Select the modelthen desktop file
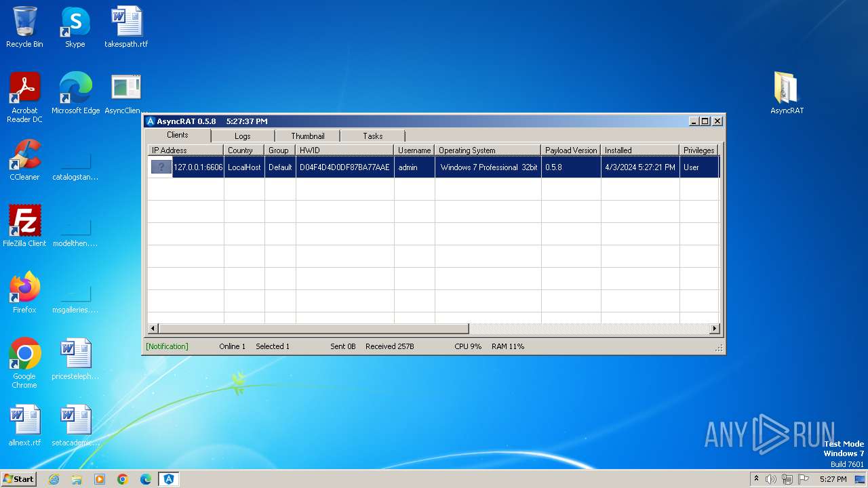The width and height of the screenshot is (868, 488). pos(75,231)
